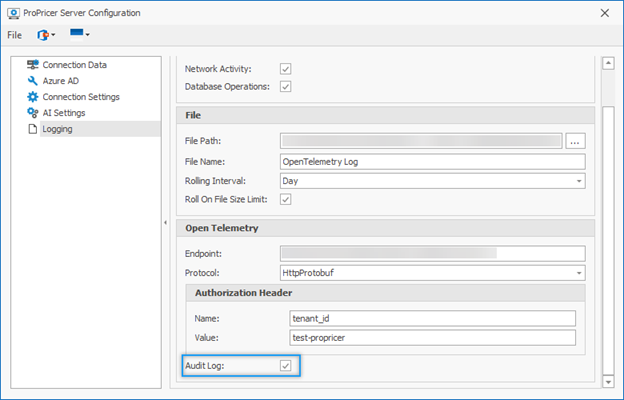Open the Office-style icon dropdown in toolbar
This screenshot has width=624, height=400.
point(46,35)
